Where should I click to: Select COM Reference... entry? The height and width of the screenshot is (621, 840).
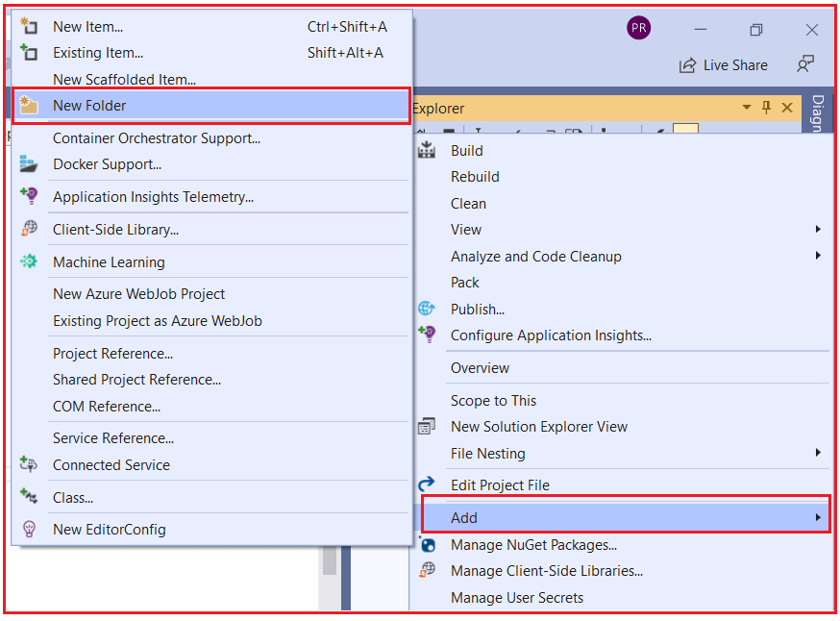[x=212, y=406]
